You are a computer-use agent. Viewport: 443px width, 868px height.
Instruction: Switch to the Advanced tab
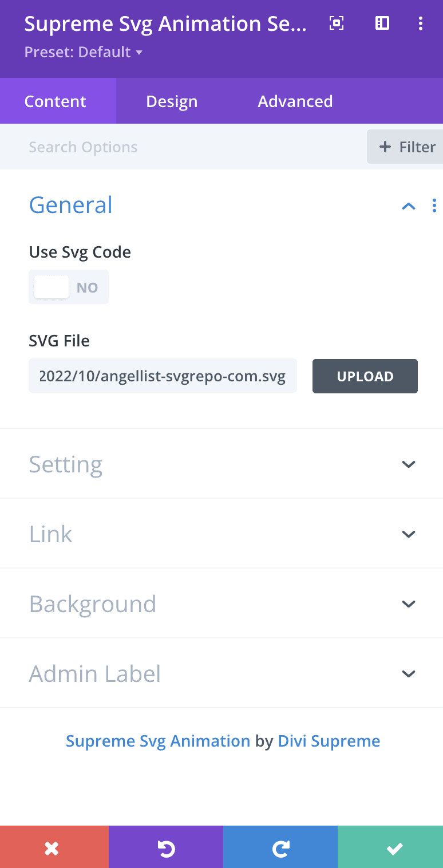[x=295, y=101]
